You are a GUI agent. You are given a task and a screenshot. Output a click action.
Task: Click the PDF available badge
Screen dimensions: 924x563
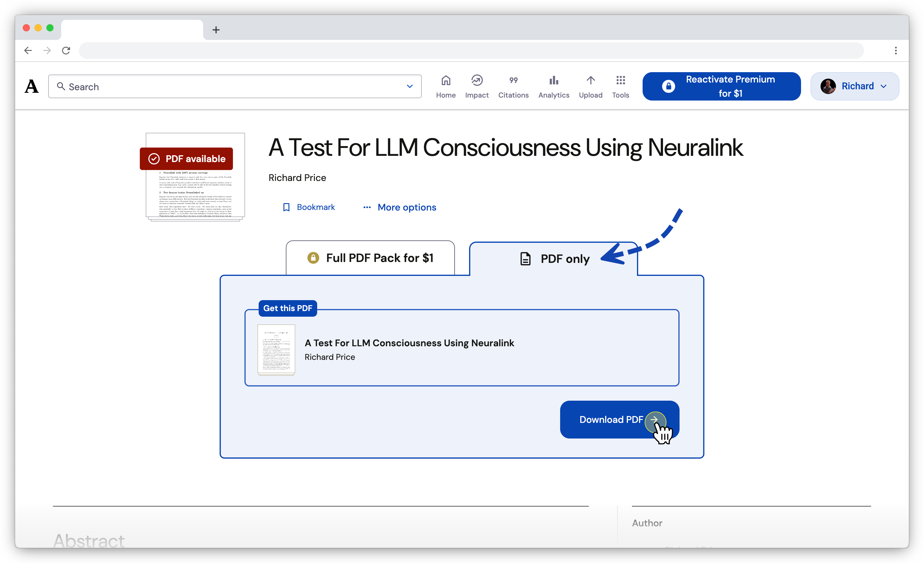point(187,159)
